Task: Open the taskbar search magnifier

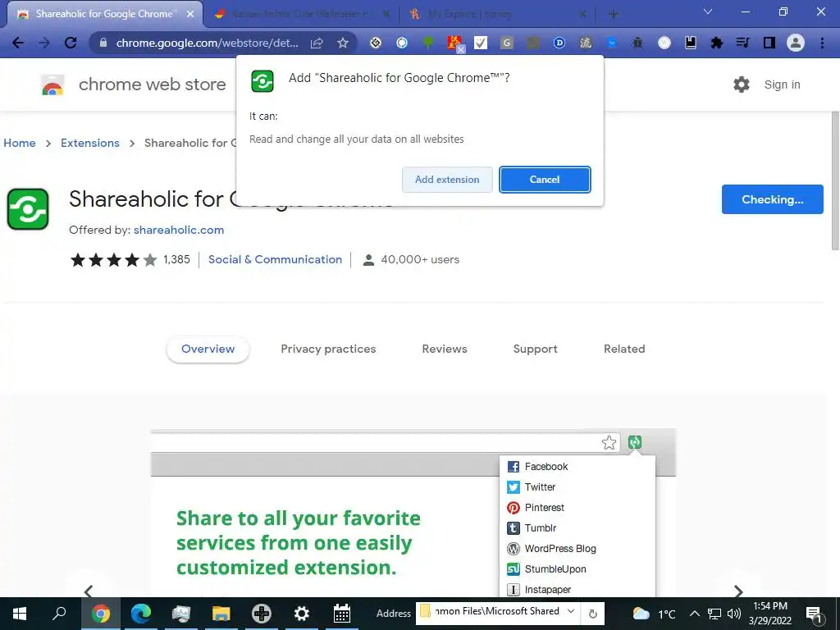Action: 59,614
